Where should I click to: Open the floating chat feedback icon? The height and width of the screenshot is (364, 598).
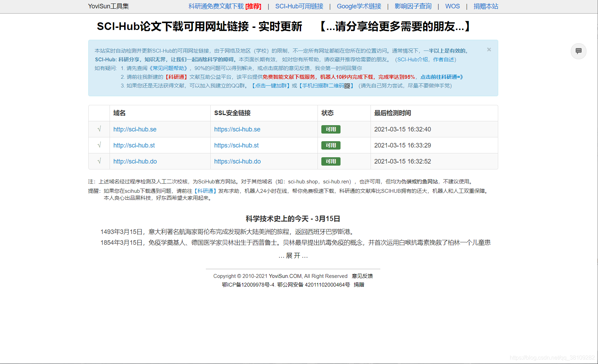578,51
